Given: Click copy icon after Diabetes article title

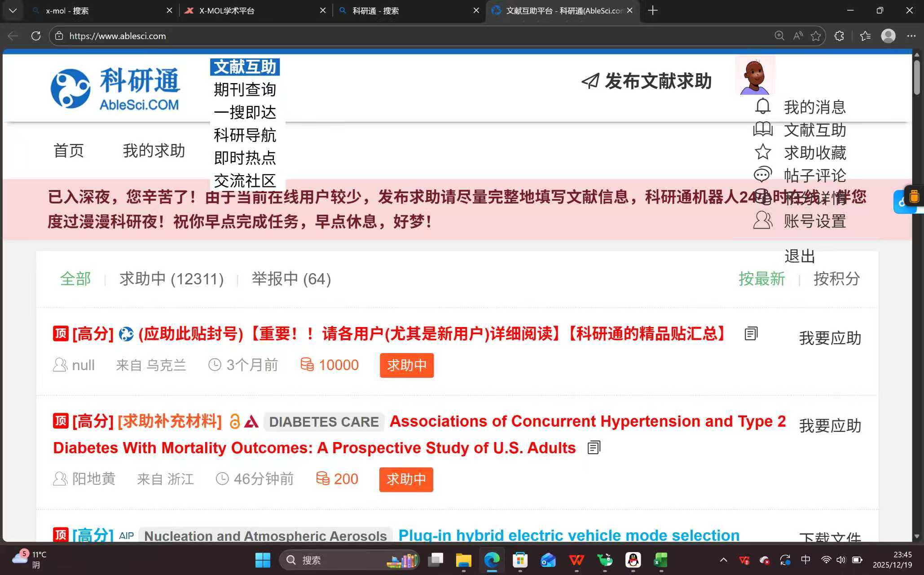Looking at the screenshot, I should pos(594,447).
